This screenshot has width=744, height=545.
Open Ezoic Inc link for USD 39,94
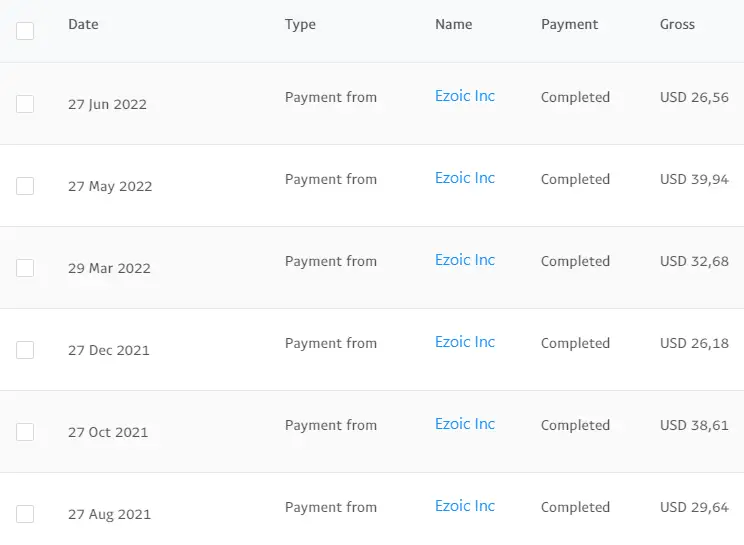click(465, 178)
